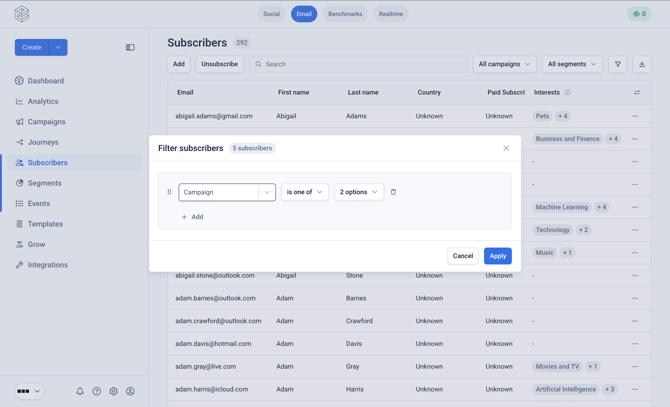Screen dimensions: 670x407
Task: Add another filter condition
Action: [193, 217]
